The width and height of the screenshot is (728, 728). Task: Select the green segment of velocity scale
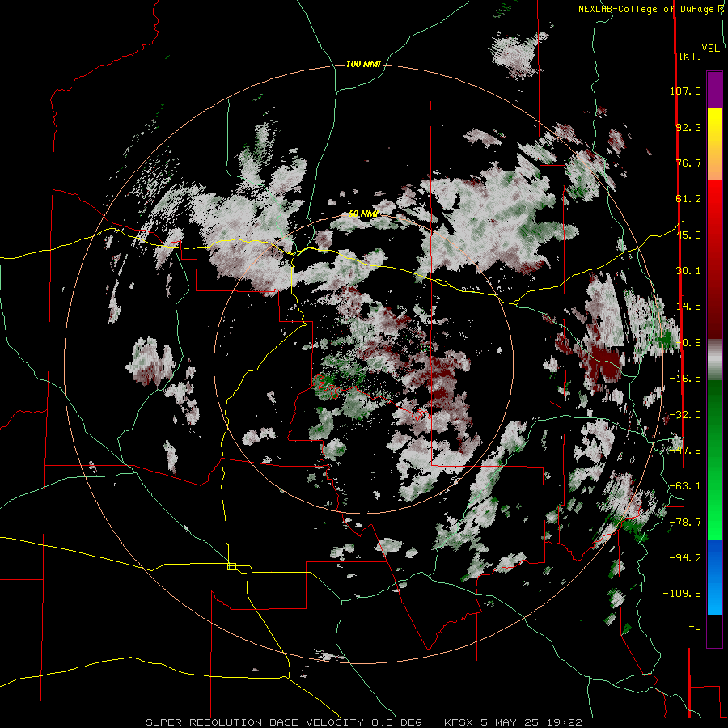[x=714, y=459]
